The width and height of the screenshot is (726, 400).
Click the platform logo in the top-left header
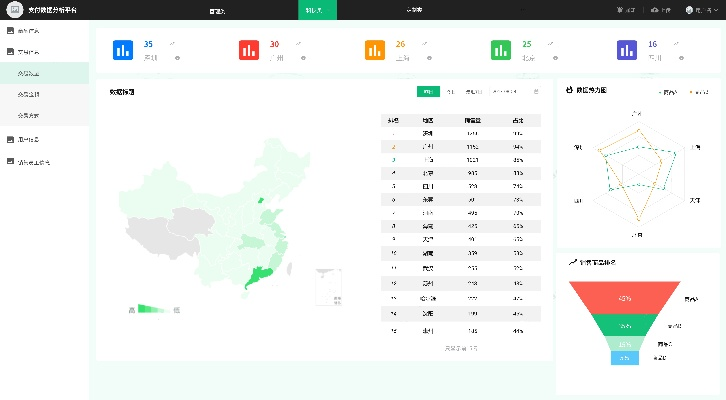point(15,10)
